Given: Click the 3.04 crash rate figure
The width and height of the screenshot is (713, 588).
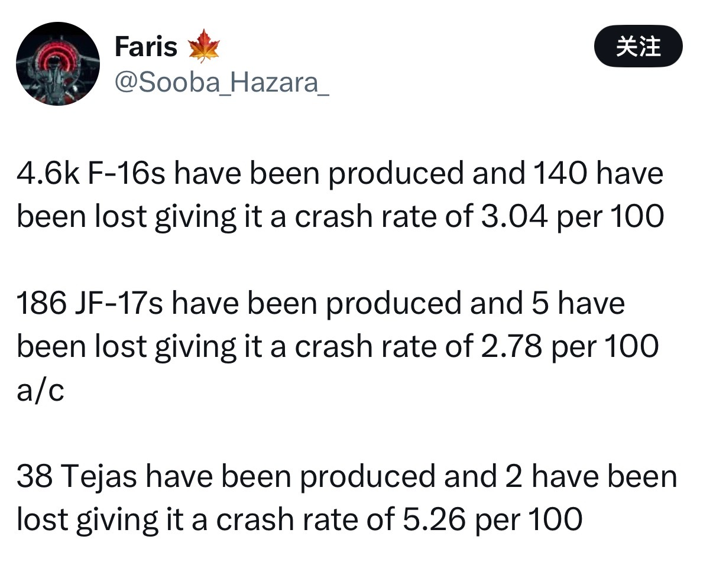Looking at the screenshot, I should point(514,217).
